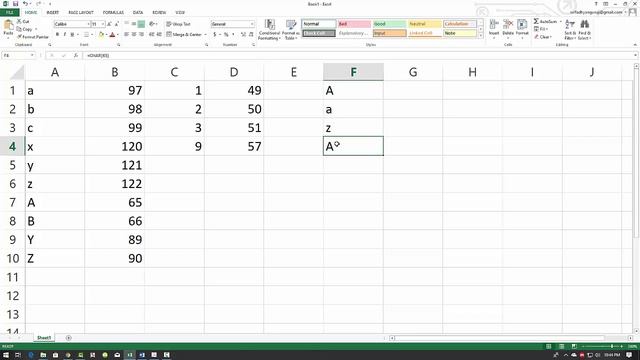Image resolution: width=640 pixels, height=360 pixels.
Task: Open the borders dropdown
Action: (92, 35)
